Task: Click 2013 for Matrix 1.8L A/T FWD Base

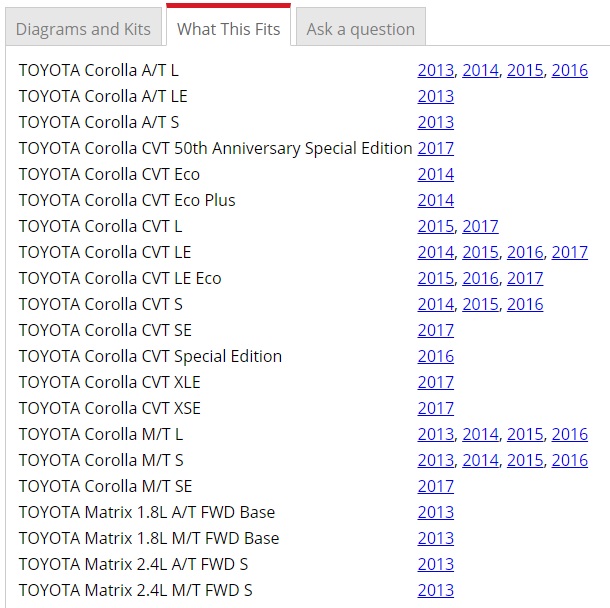Action: pos(435,512)
